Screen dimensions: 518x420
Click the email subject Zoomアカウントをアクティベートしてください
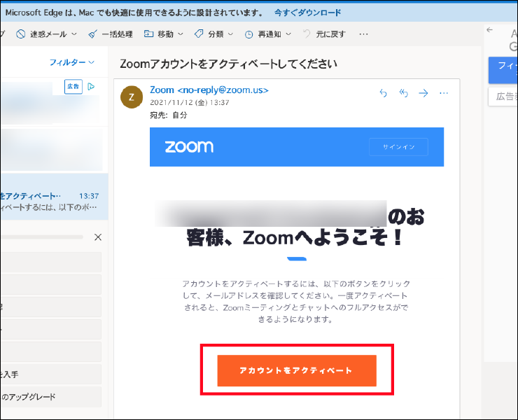pos(228,64)
